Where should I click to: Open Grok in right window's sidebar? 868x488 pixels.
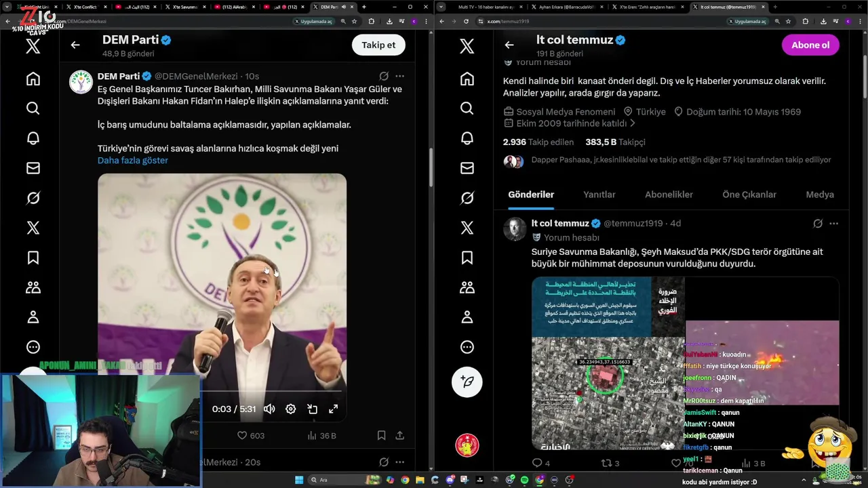click(467, 198)
